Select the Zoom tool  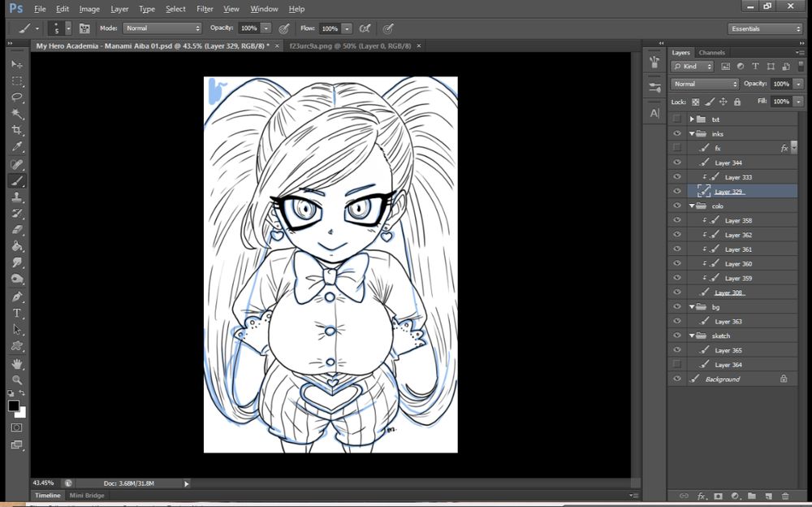(x=17, y=380)
